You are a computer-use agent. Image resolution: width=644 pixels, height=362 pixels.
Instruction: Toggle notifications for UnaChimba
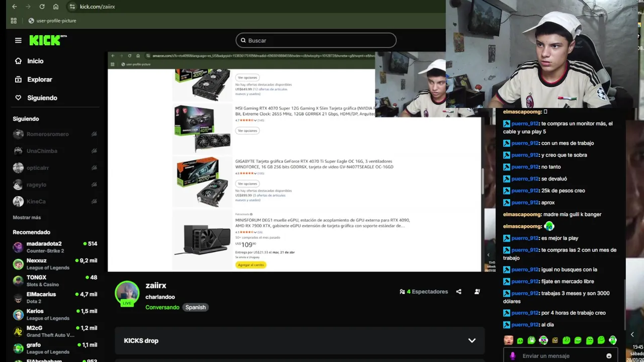pos(94,151)
